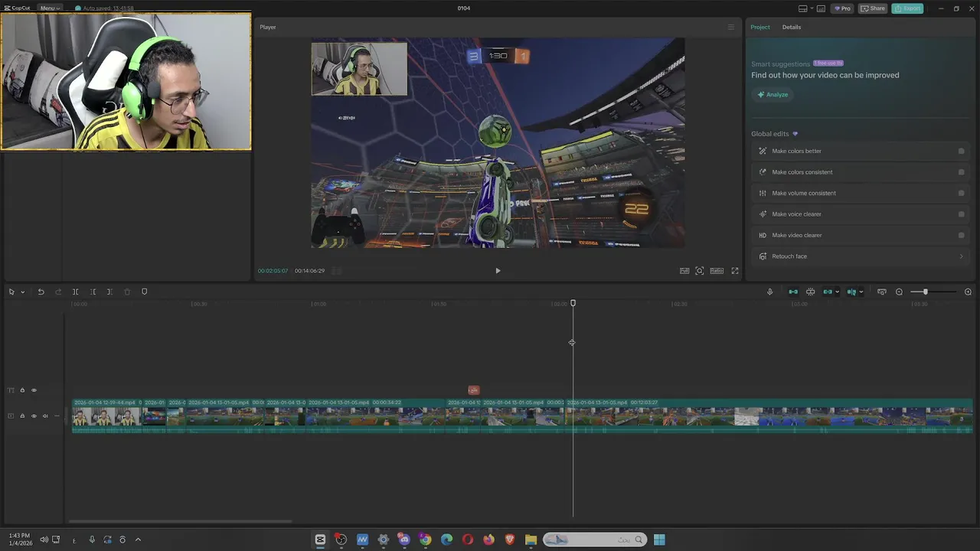The width and height of the screenshot is (980, 551).
Task: Undo the last timeline edit
Action: (x=41, y=292)
